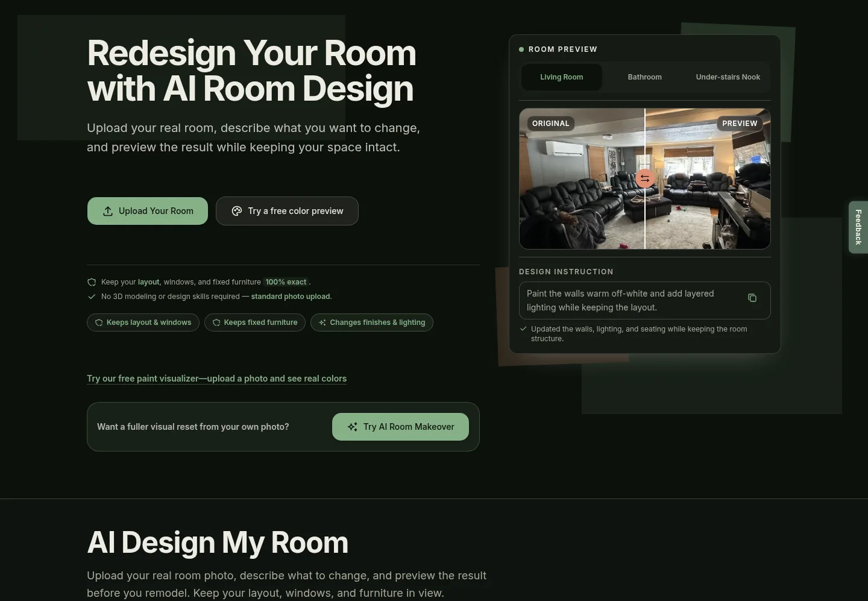Click the Keeps fixed furniture chip
868x601 pixels.
pyautogui.click(x=255, y=323)
